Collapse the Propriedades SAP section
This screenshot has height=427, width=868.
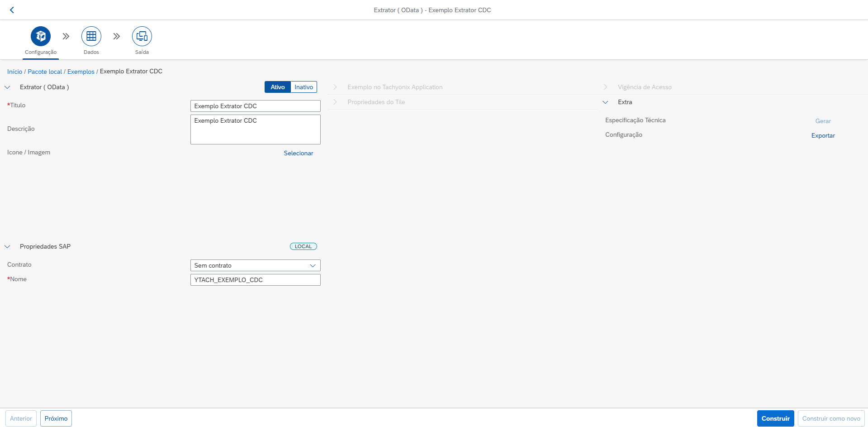pos(7,247)
